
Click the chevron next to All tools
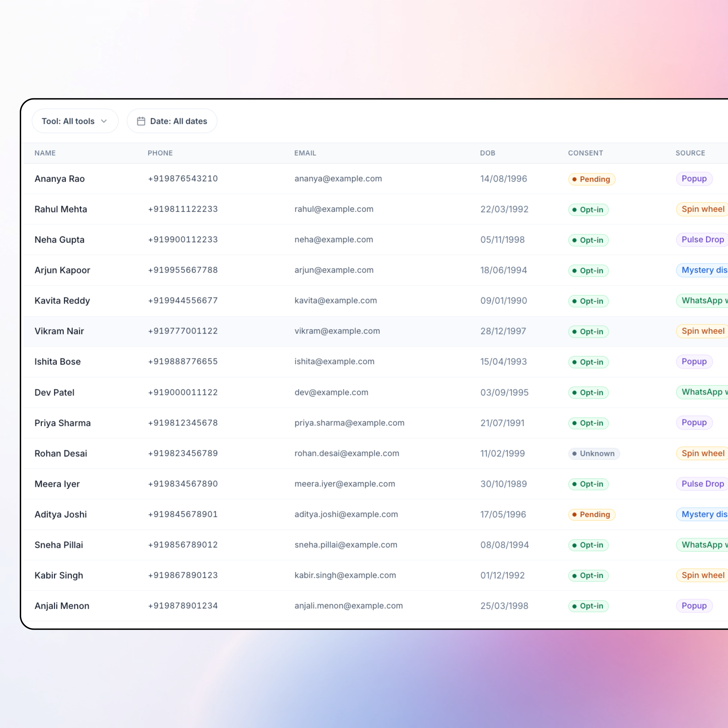[104, 121]
